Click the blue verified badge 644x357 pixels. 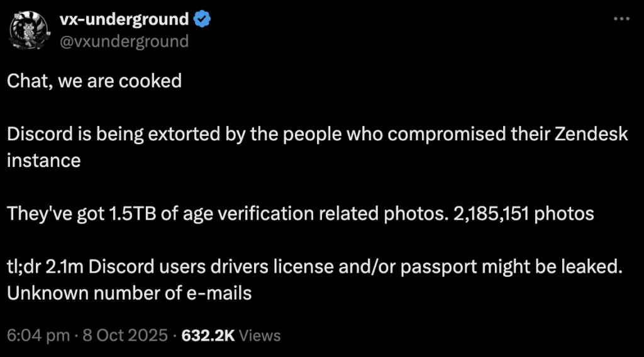[x=201, y=20]
